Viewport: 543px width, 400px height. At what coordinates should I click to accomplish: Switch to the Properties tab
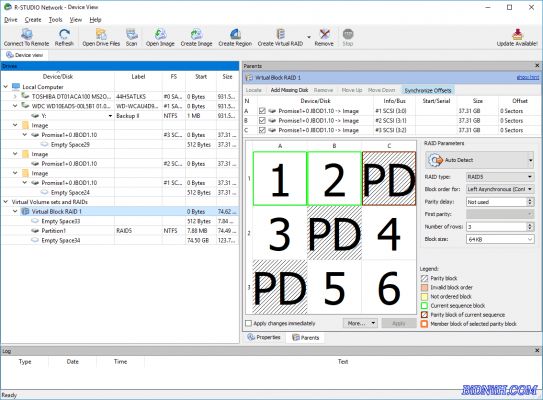[264, 337]
